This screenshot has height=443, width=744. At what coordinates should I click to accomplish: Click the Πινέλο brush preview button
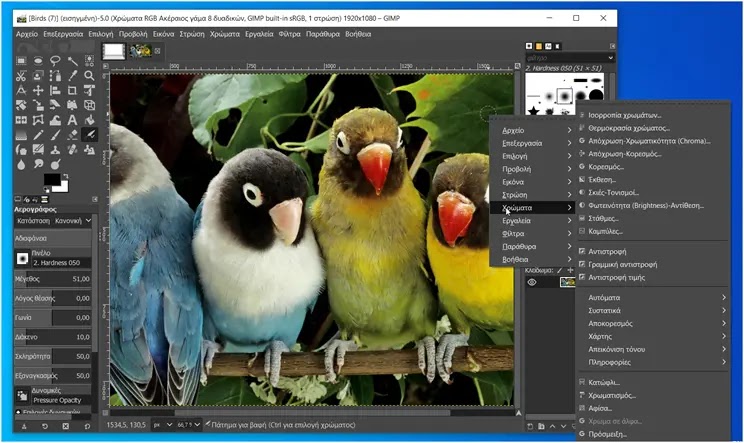[x=22, y=258]
